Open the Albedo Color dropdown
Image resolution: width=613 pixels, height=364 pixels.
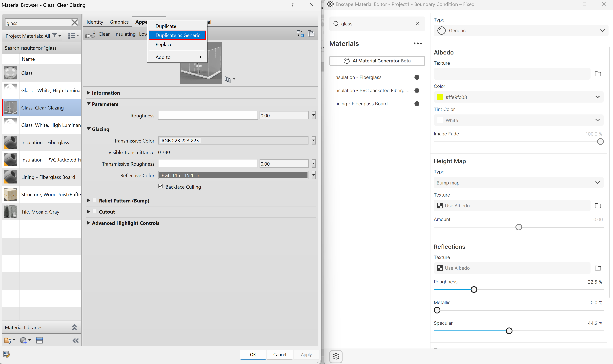tap(518, 97)
